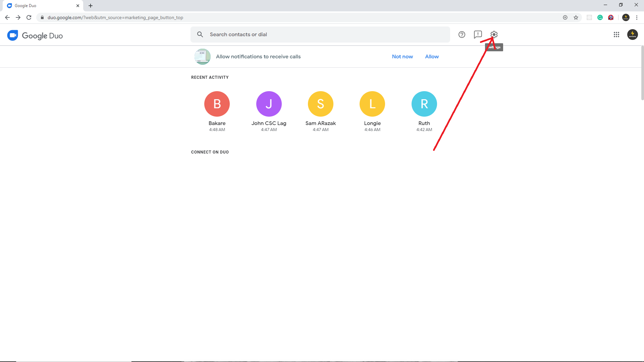Click the notification illustration image

(203, 57)
